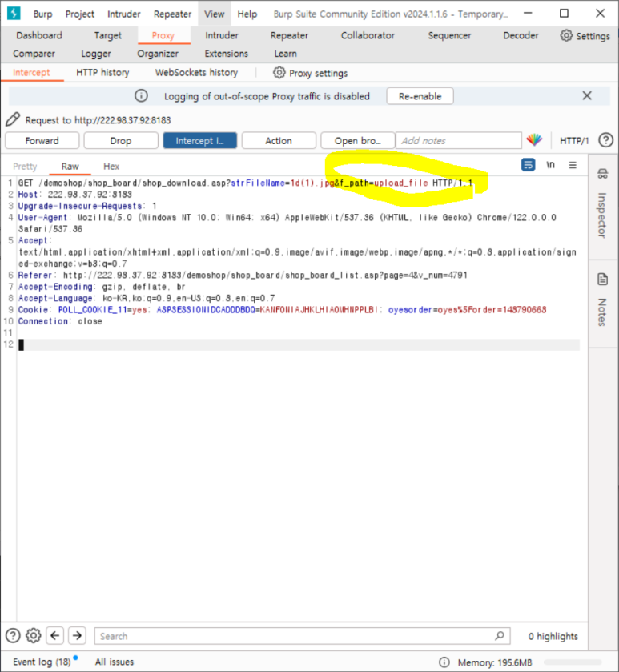619x672 pixels.
Task: Click the Burp Suite logo icon
Action: 14,14
